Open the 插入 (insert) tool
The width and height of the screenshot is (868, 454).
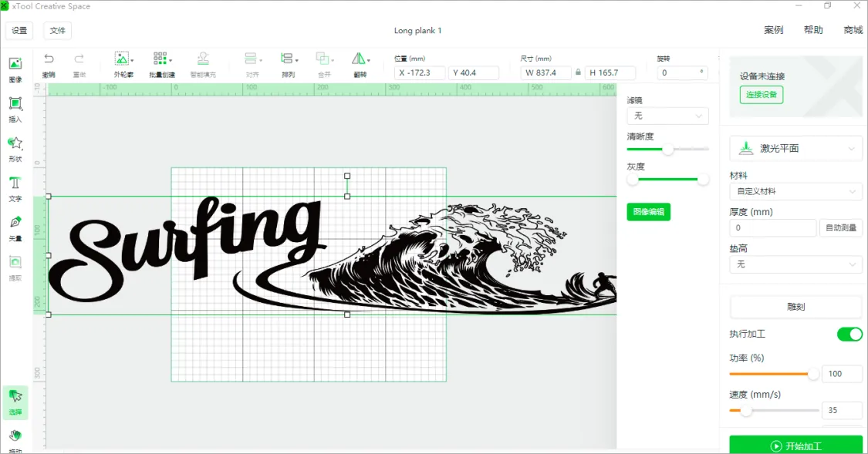click(x=15, y=109)
